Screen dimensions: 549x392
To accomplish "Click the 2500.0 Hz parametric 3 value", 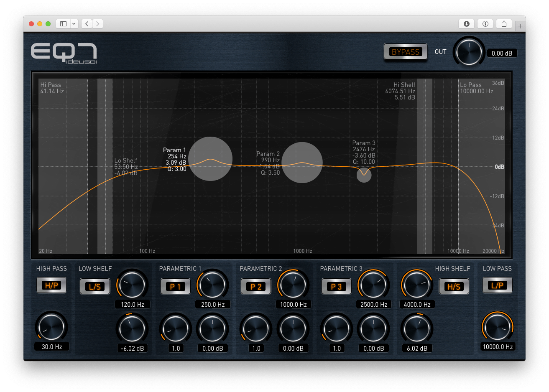I will (374, 304).
